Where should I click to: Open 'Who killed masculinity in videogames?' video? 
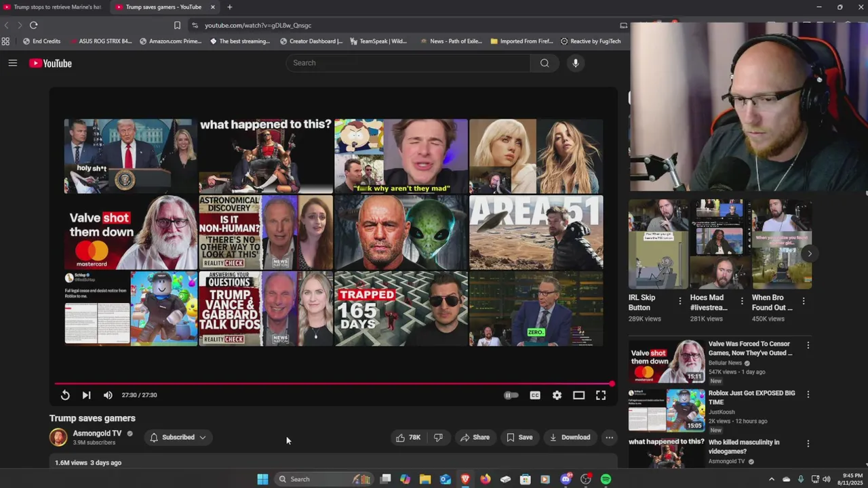(743, 447)
